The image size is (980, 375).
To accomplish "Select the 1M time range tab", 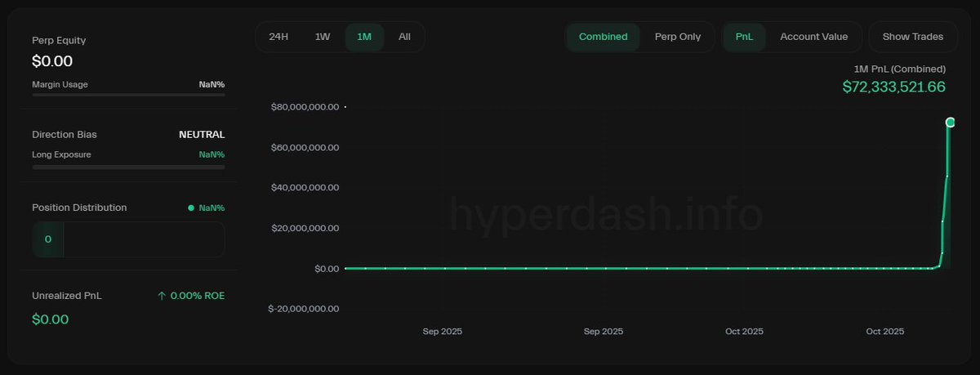I will [364, 37].
